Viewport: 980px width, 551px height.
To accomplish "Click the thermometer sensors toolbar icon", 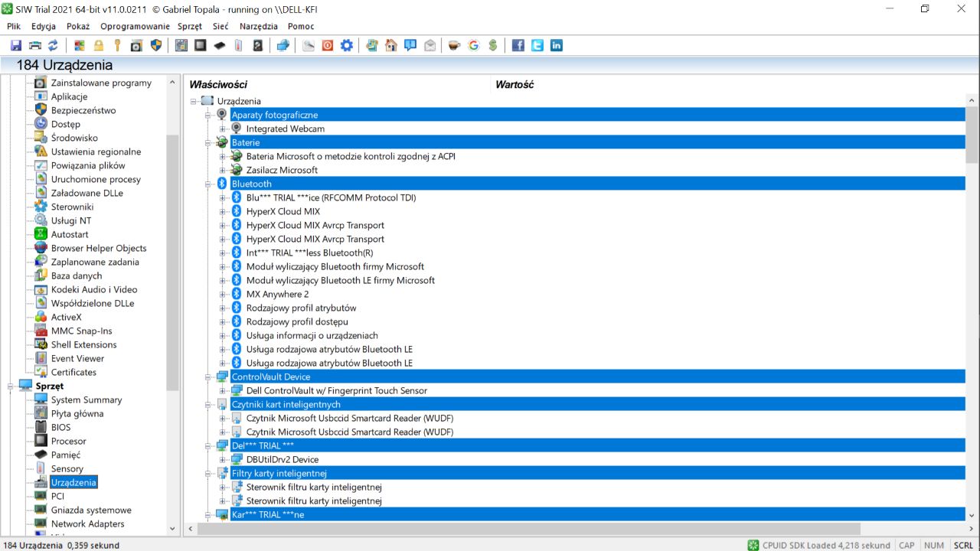I will pos(238,45).
